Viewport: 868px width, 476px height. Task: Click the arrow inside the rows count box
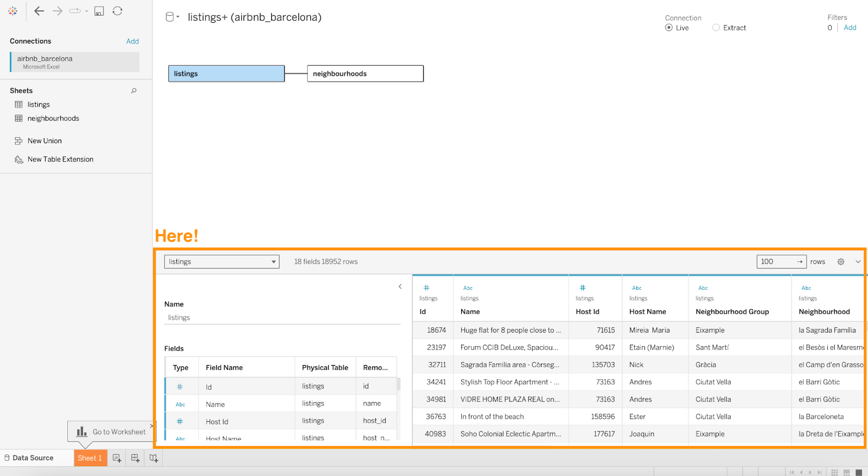[x=800, y=262]
